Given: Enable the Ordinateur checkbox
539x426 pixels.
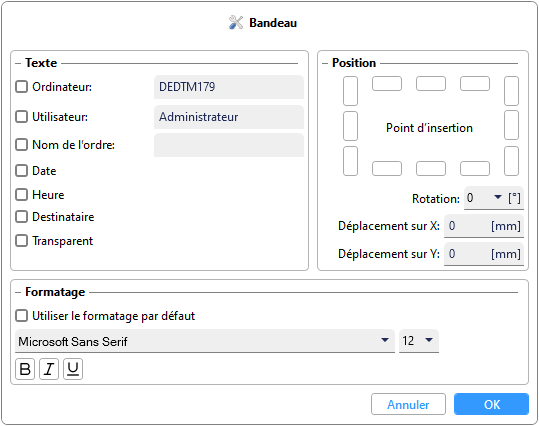Looking at the screenshot, I should tap(21, 87).
